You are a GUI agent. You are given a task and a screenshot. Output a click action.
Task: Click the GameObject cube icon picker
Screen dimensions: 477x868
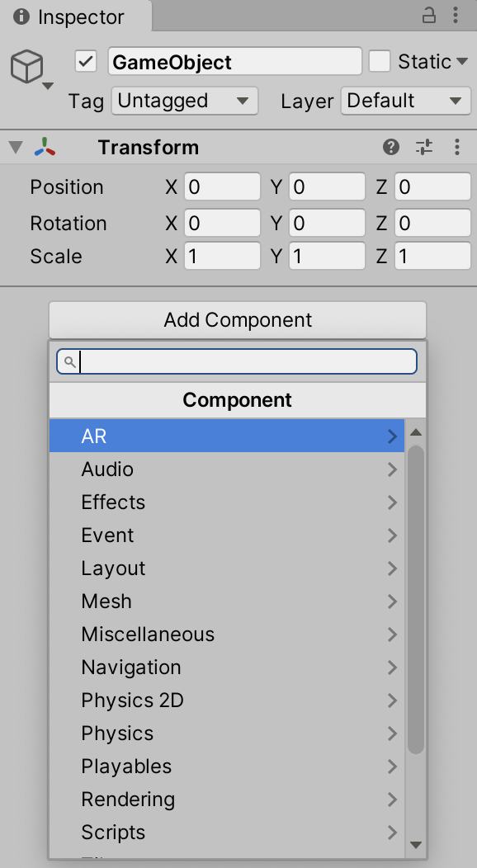pyautogui.click(x=31, y=69)
